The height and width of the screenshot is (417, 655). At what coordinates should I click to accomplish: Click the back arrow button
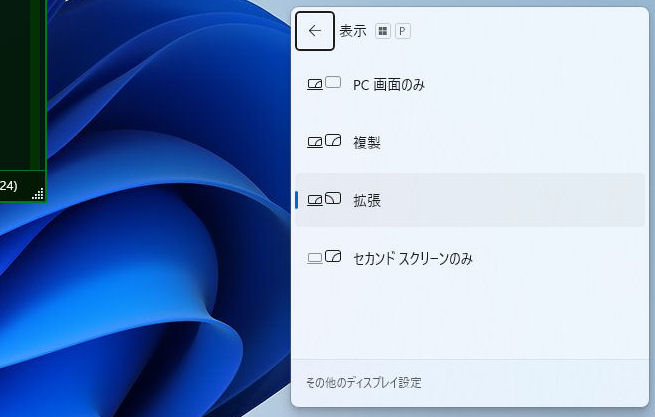(315, 31)
